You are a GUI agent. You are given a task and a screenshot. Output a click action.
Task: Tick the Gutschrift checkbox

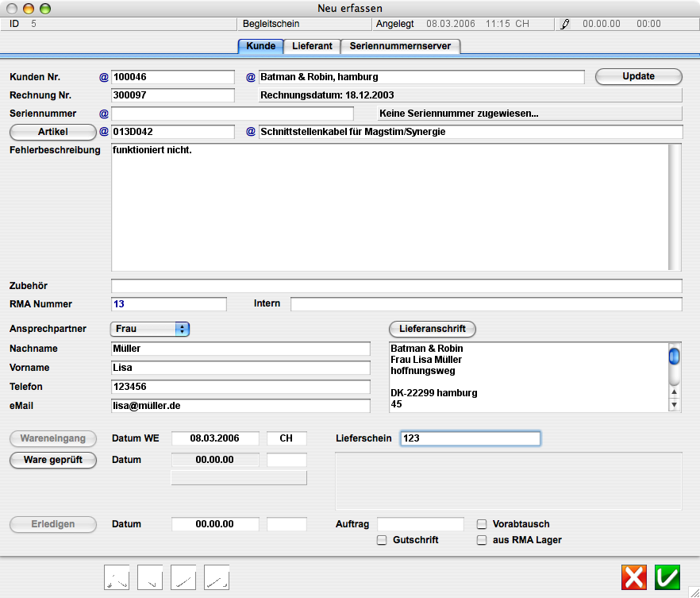[382, 540]
